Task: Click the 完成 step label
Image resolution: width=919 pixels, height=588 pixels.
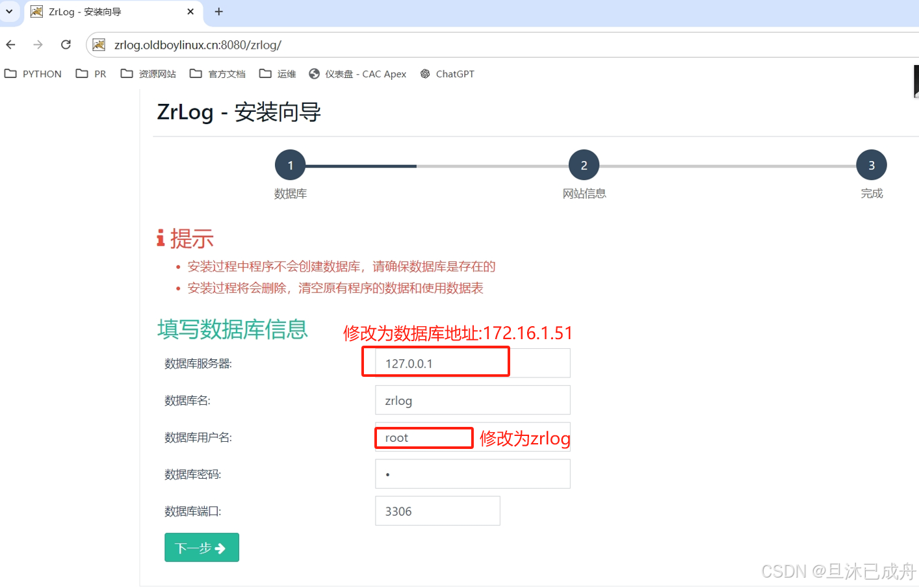Action: click(x=872, y=194)
